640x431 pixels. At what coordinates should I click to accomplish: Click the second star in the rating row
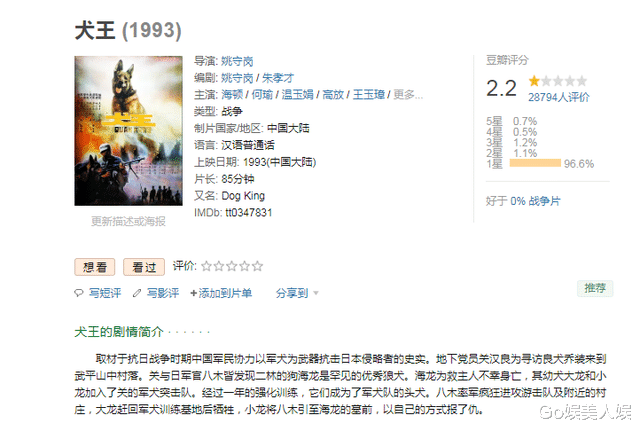tap(219, 267)
